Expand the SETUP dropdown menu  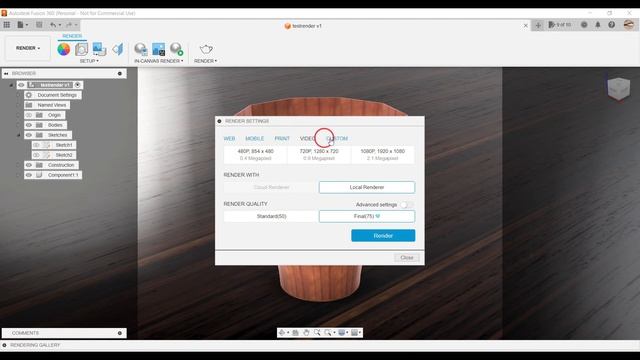click(89, 61)
